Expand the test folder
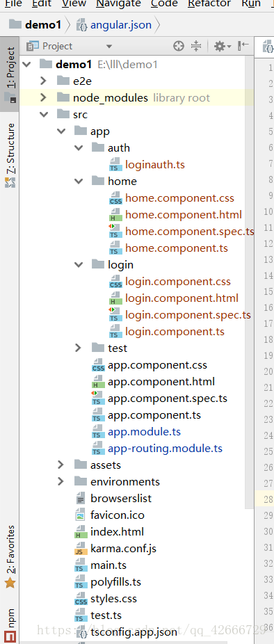 click(79, 348)
